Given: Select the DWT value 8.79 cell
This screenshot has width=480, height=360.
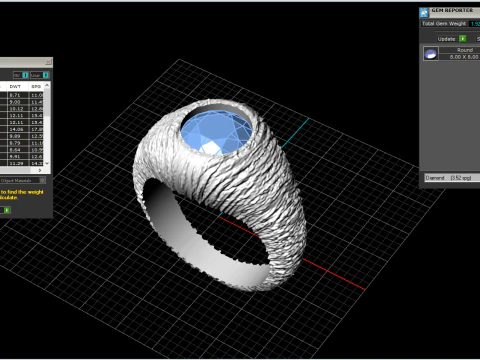Looking at the screenshot, I should point(18,143).
